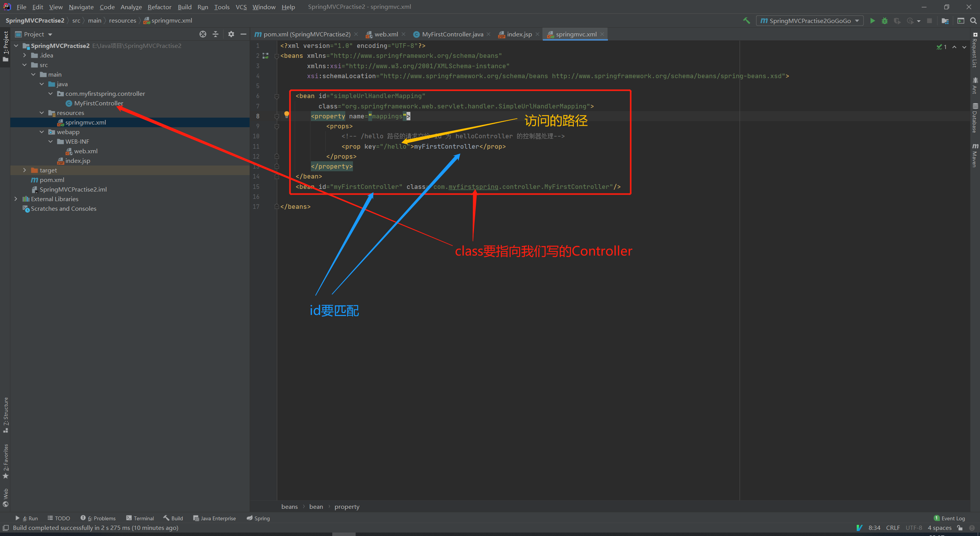Open the Terminal tool window
Screen dimensions: 980x536
tap(140, 518)
